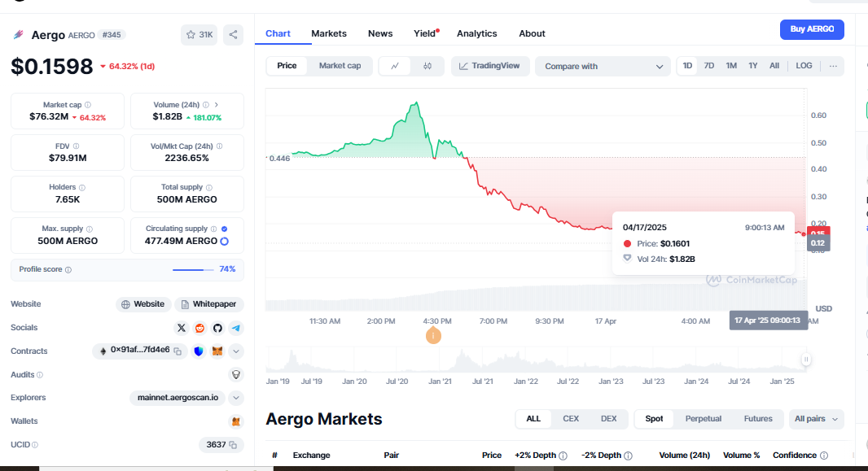Viewport: 868px width, 471px height.
Task: Open chart more options ellipsis
Action: 833,66
